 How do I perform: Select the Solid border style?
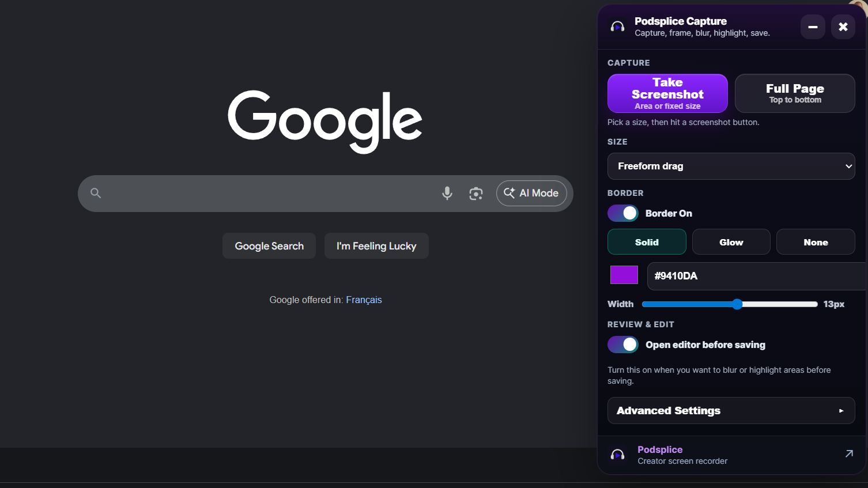(x=647, y=242)
